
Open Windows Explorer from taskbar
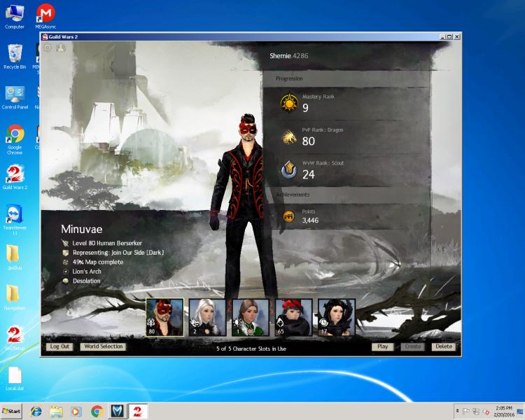tap(56, 412)
